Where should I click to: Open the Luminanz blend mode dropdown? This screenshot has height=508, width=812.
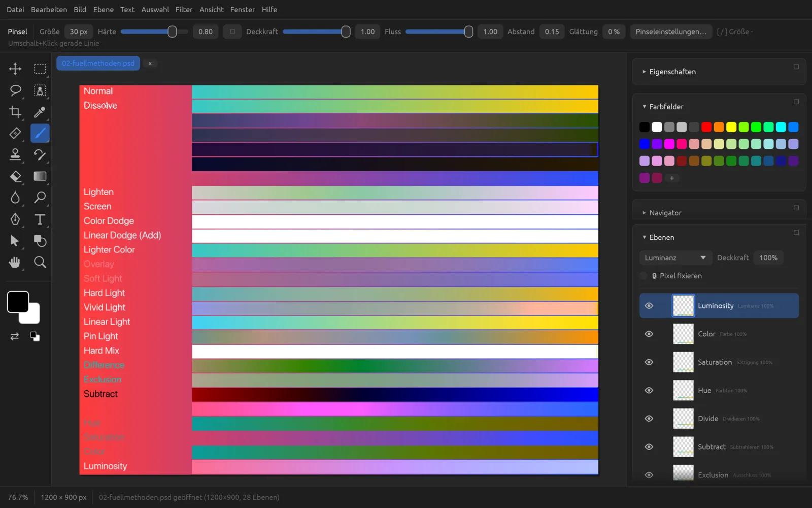click(675, 258)
